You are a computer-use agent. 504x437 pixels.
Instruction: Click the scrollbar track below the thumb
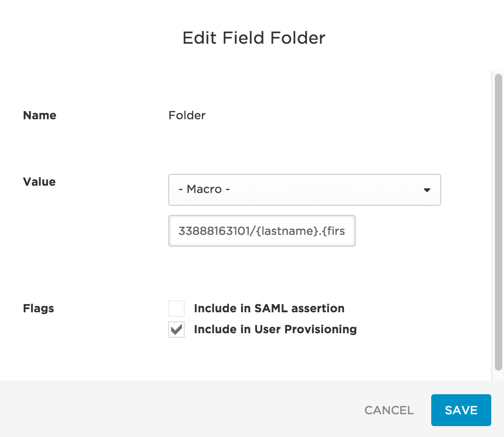[x=498, y=376]
